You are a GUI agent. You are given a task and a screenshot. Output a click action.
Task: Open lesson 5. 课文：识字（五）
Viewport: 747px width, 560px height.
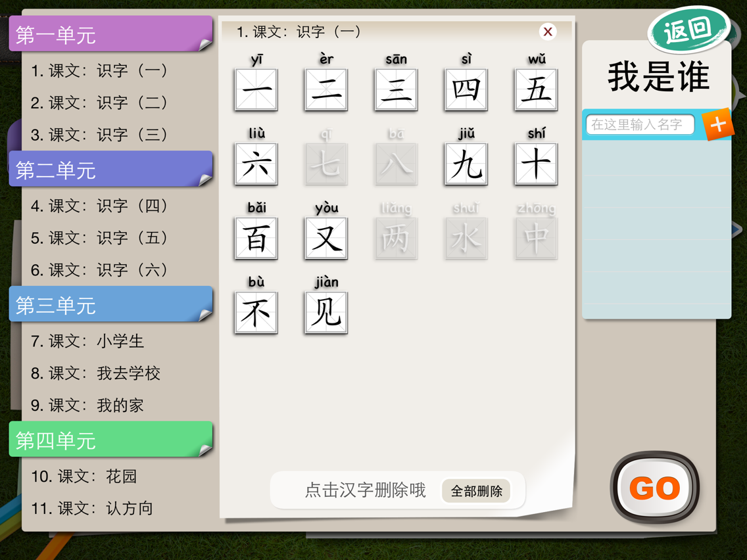click(x=99, y=238)
